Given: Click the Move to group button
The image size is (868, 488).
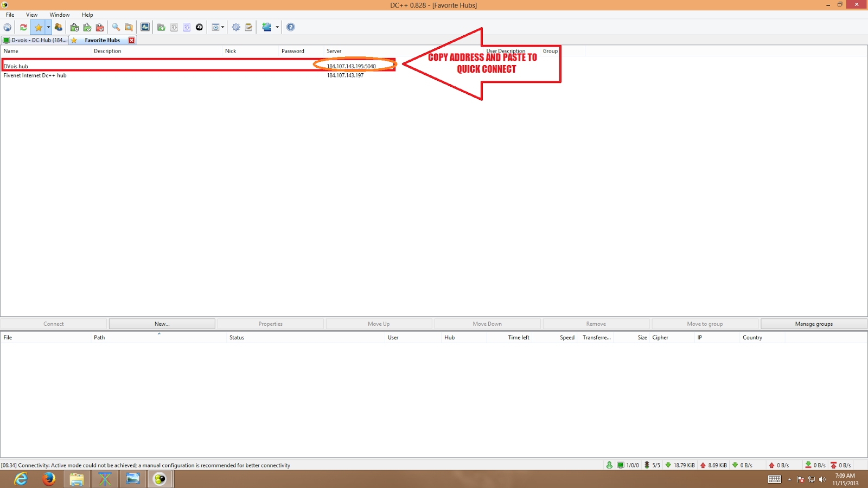Looking at the screenshot, I should pyautogui.click(x=705, y=324).
